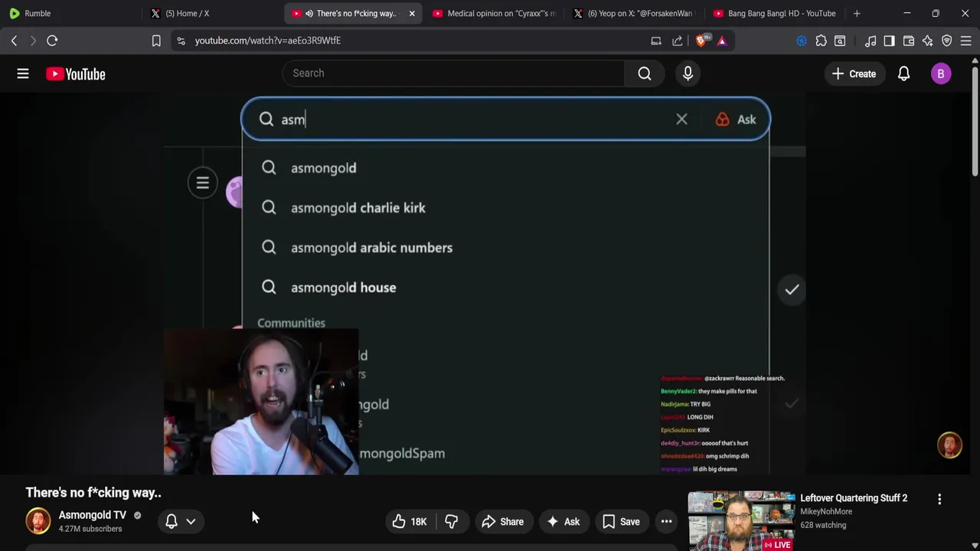This screenshot has width=980, height=551.
Task: Open more actions three-dot menu under video
Action: pyautogui.click(x=666, y=522)
